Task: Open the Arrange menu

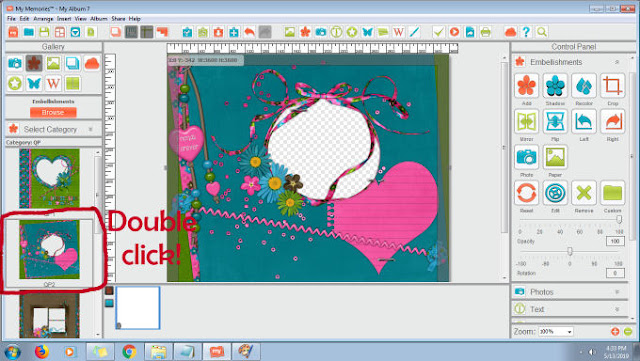Action: click(x=43, y=18)
